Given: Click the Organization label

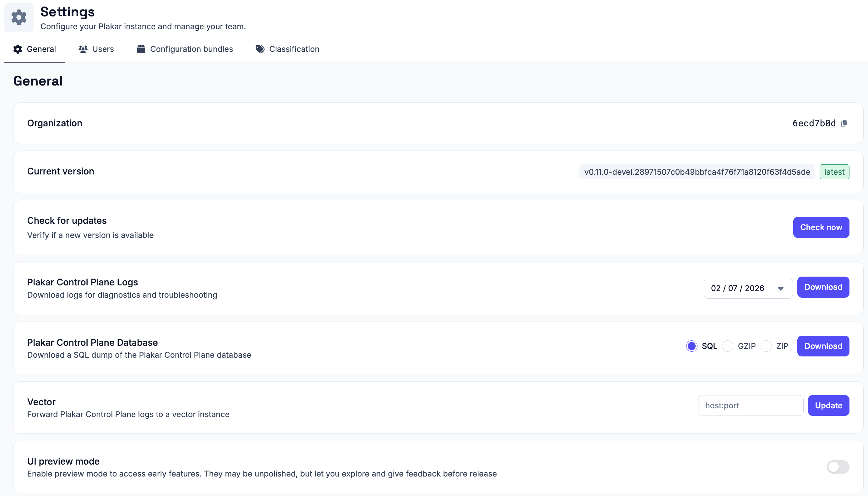Looking at the screenshot, I should point(55,123).
